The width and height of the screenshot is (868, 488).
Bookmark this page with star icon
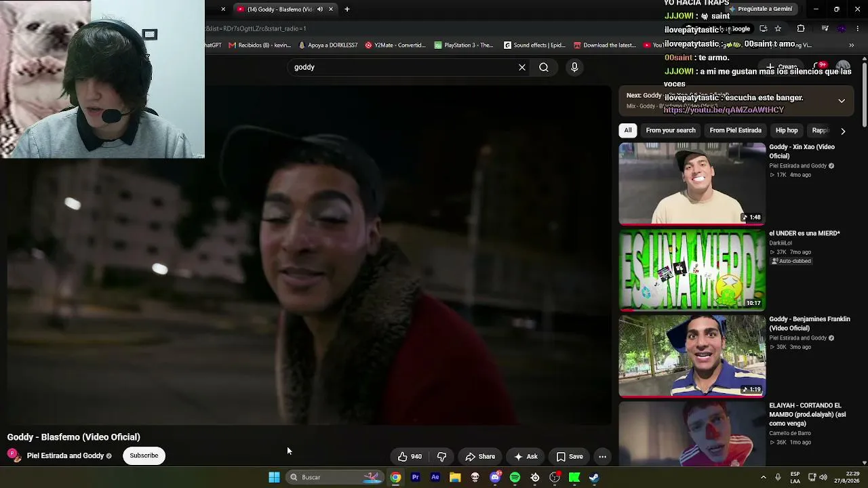tap(778, 28)
